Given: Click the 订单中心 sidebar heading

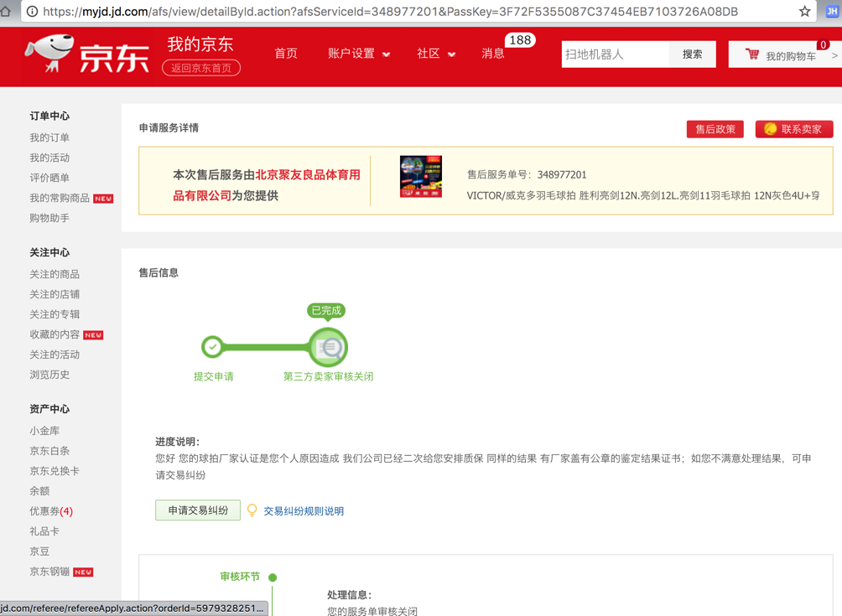Looking at the screenshot, I should click(49, 116).
